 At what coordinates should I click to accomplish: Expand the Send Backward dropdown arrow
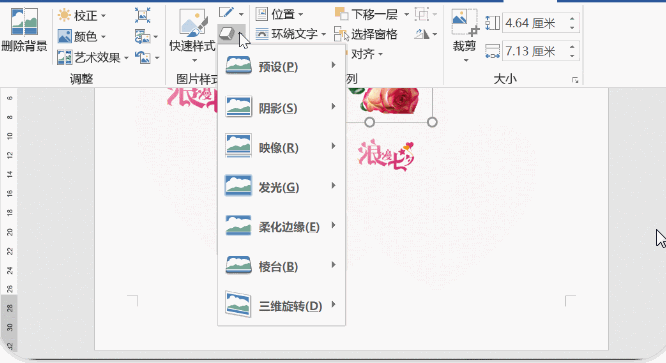tap(406, 14)
